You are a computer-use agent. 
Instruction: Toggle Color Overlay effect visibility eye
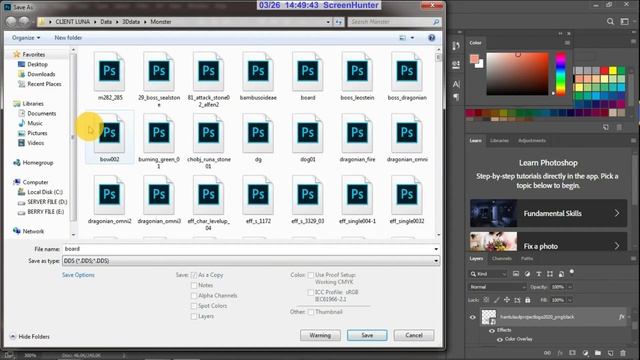tap(500, 339)
